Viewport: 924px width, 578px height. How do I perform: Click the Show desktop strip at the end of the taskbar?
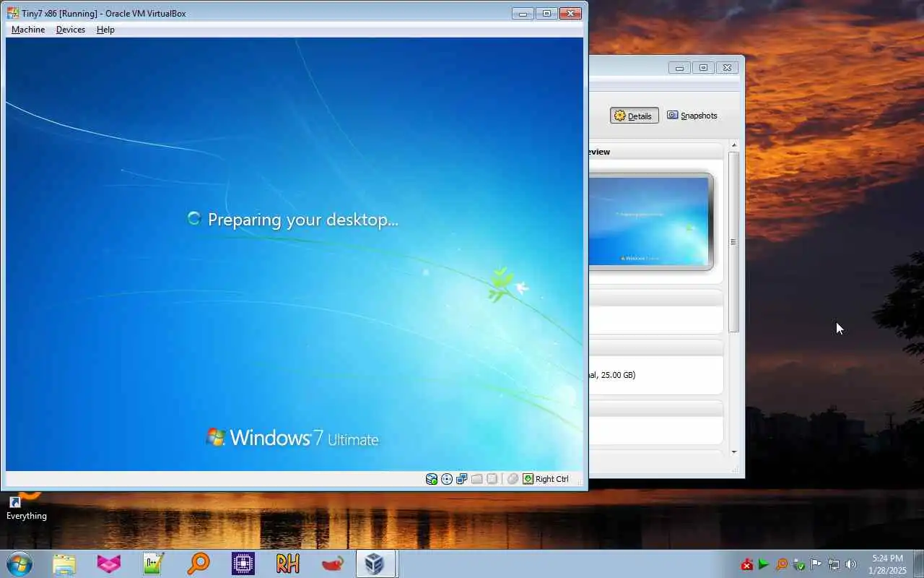coord(918,564)
